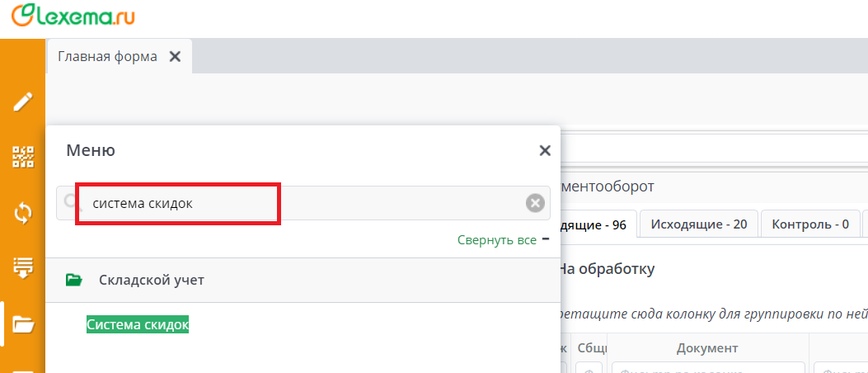Close the Главная форма tab

coord(174,57)
